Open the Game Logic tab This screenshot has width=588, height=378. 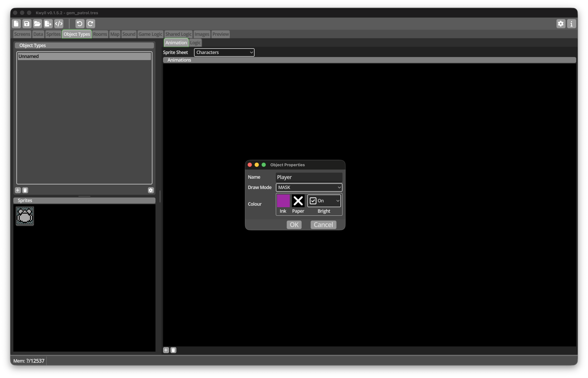tap(150, 34)
